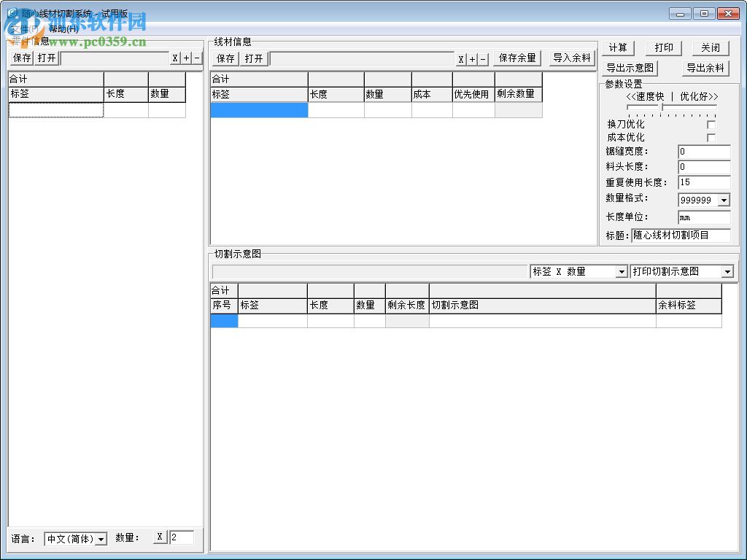Open the 帮助(H) menu

pos(63,29)
